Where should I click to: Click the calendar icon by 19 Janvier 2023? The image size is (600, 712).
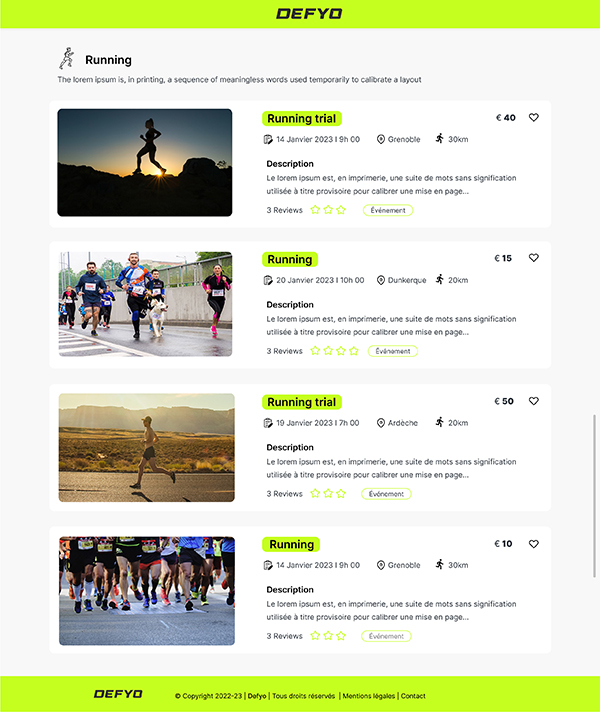[268, 423]
